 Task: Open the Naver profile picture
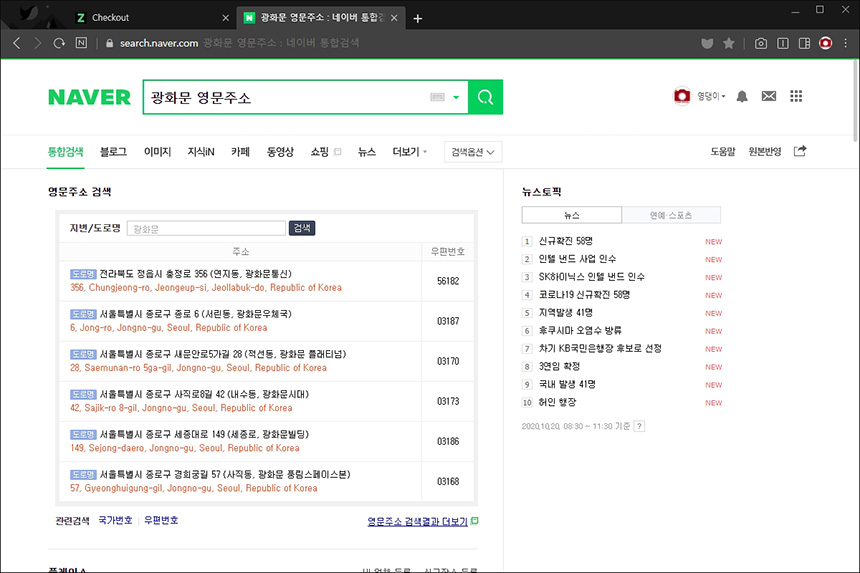pos(682,96)
